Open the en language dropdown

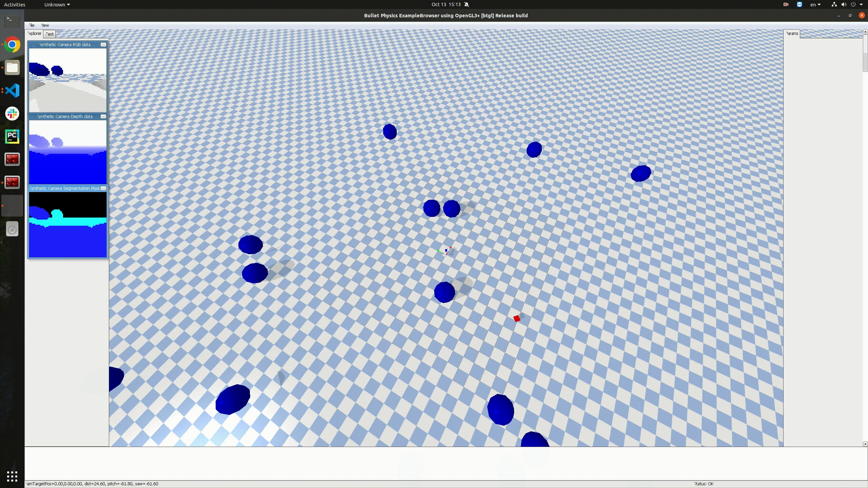(x=815, y=4)
